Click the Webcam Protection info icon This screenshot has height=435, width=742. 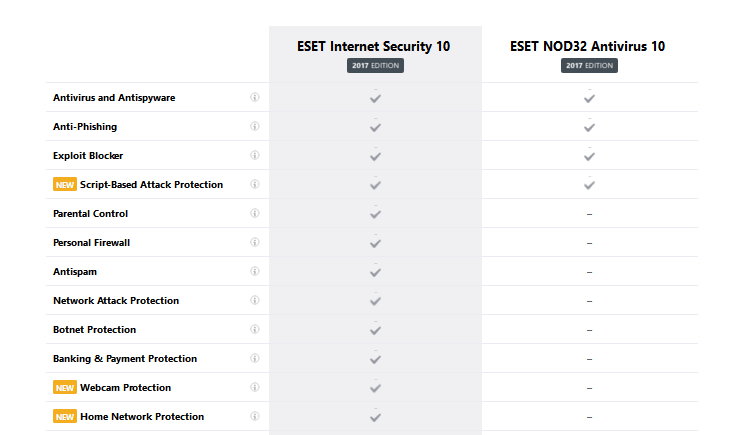click(x=254, y=387)
